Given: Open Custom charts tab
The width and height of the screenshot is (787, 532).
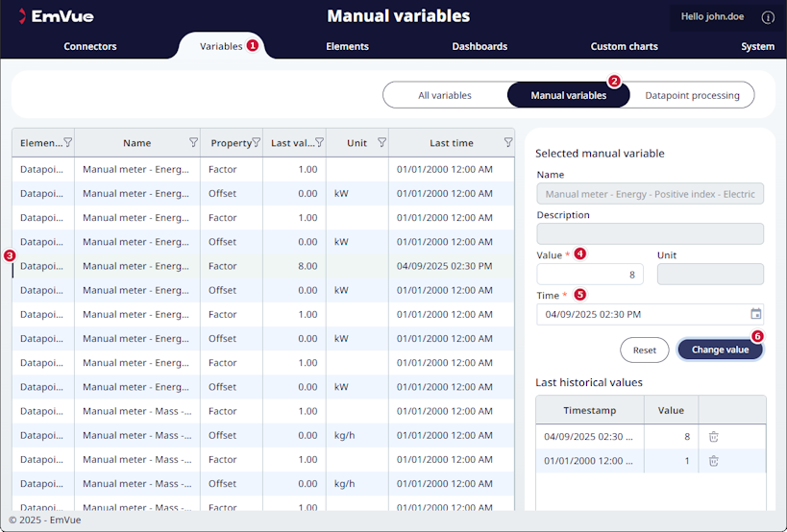Looking at the screenshot, I should coord(624,46).
